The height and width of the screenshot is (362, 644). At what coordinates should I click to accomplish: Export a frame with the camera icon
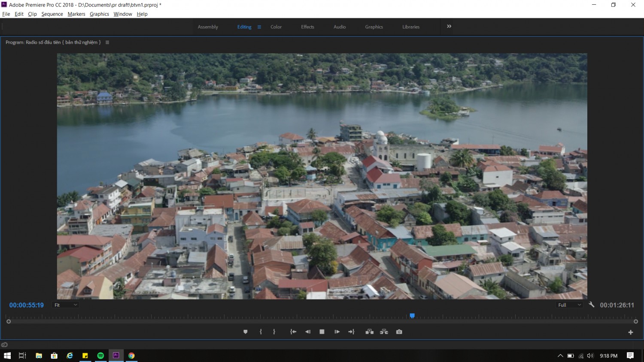[x=399, y=332]
